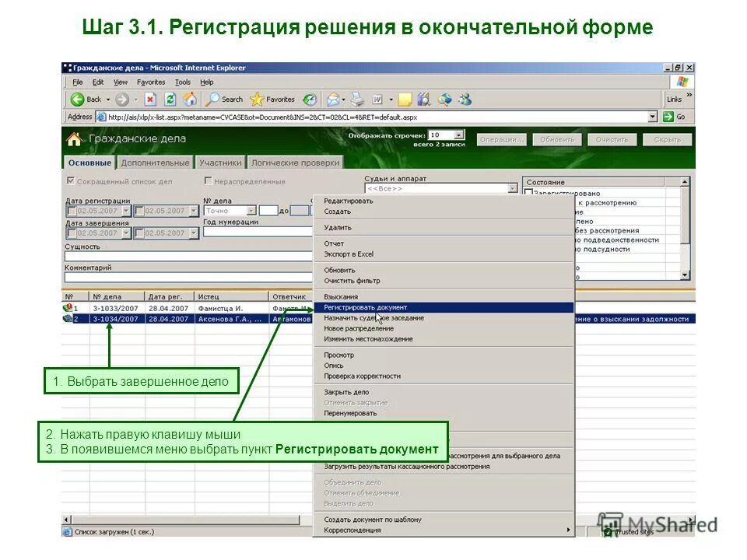Toggle the Нераспределенные checkbox

[x=208, y=181]
